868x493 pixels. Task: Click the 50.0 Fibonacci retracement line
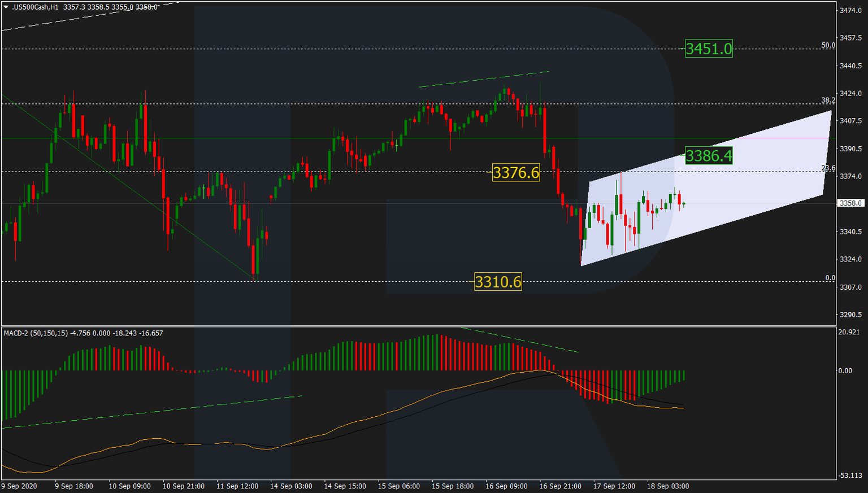339,49
